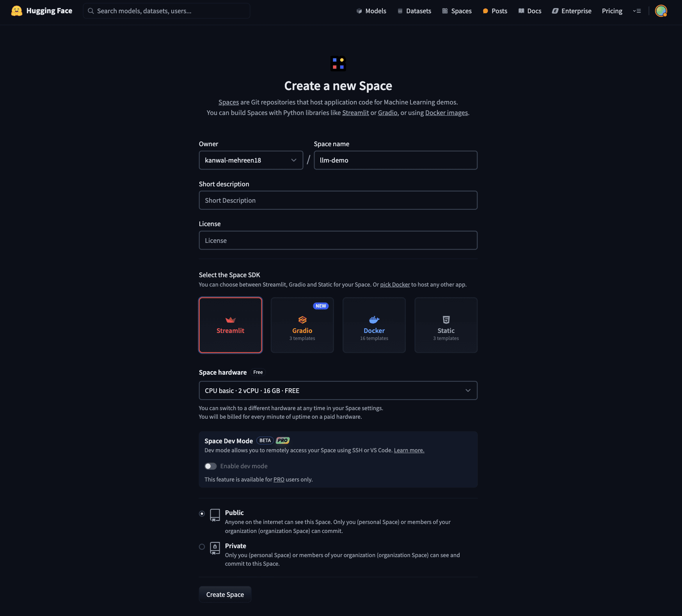Open the more navigation menu icon
The image size is (682, 616).
pyautogui.click(x=637, y=11)
